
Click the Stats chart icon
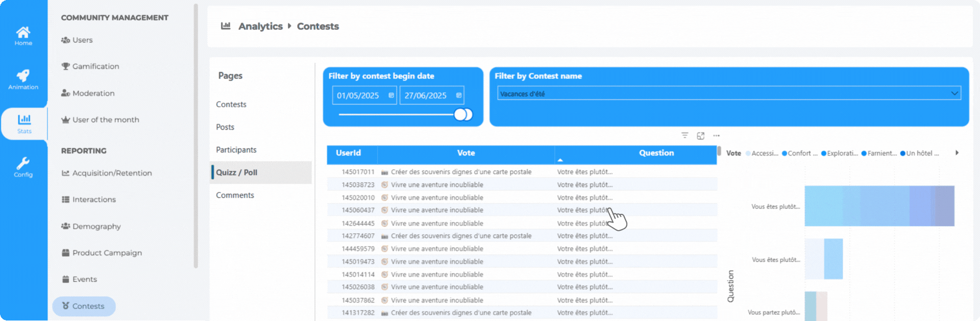pyautogui.click(x=24, y=124)
